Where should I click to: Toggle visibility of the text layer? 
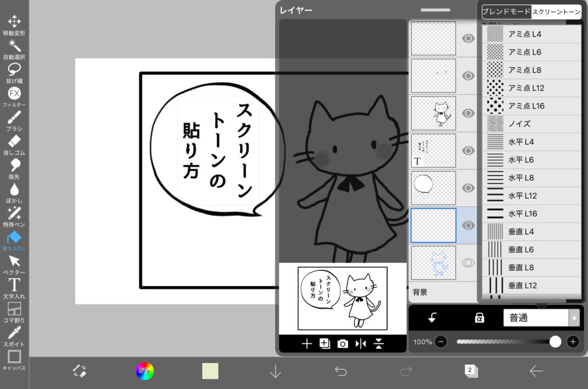(x=468, y=151)
